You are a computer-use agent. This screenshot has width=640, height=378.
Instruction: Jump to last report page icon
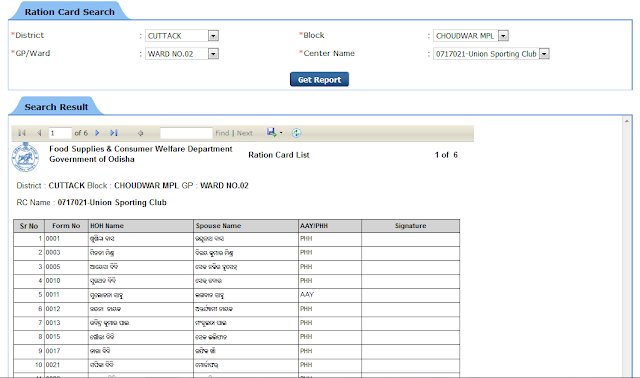click(x=114, y=133)
